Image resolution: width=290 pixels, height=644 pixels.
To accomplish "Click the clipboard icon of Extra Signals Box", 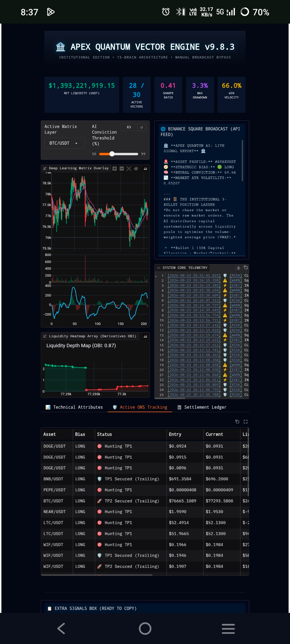I will click(49, 608).
